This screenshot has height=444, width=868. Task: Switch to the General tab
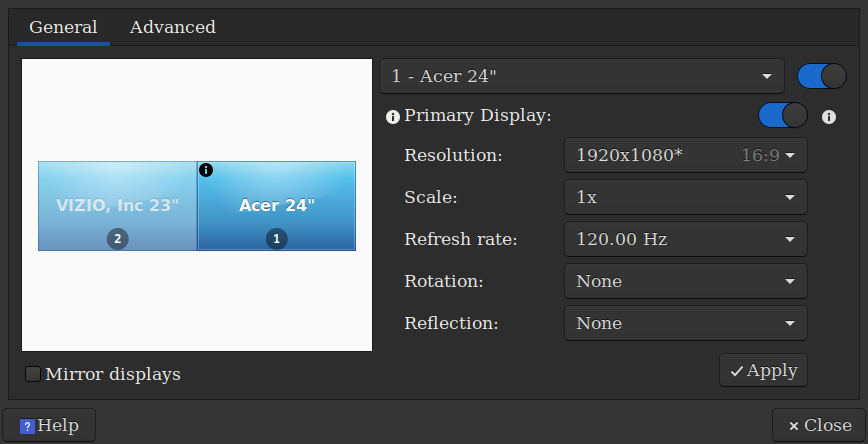tap(63, 27)
